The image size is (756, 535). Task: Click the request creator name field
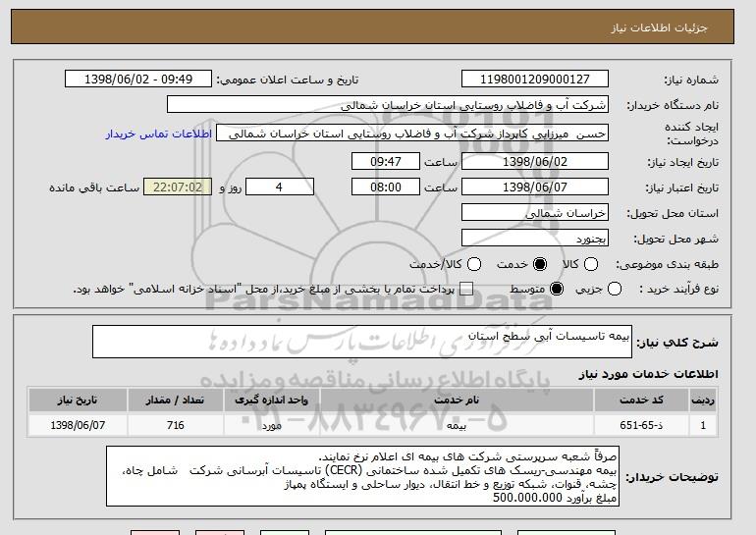[412, 134]
